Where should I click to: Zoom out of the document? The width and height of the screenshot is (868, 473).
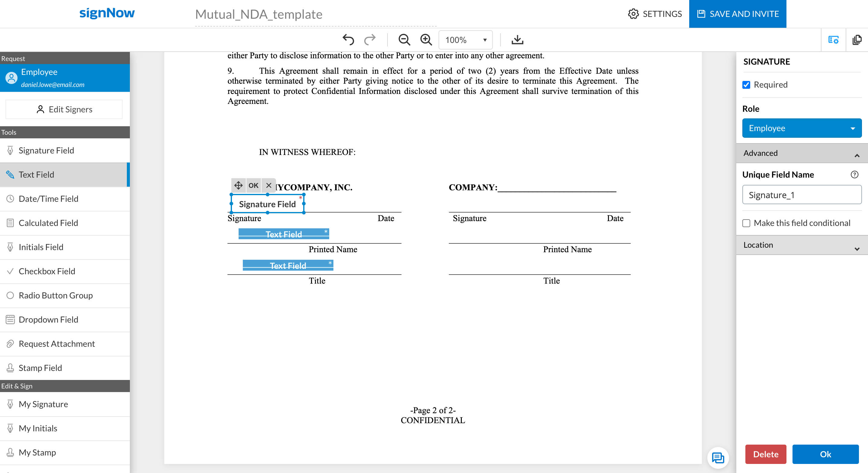click(x=404, y=39)
